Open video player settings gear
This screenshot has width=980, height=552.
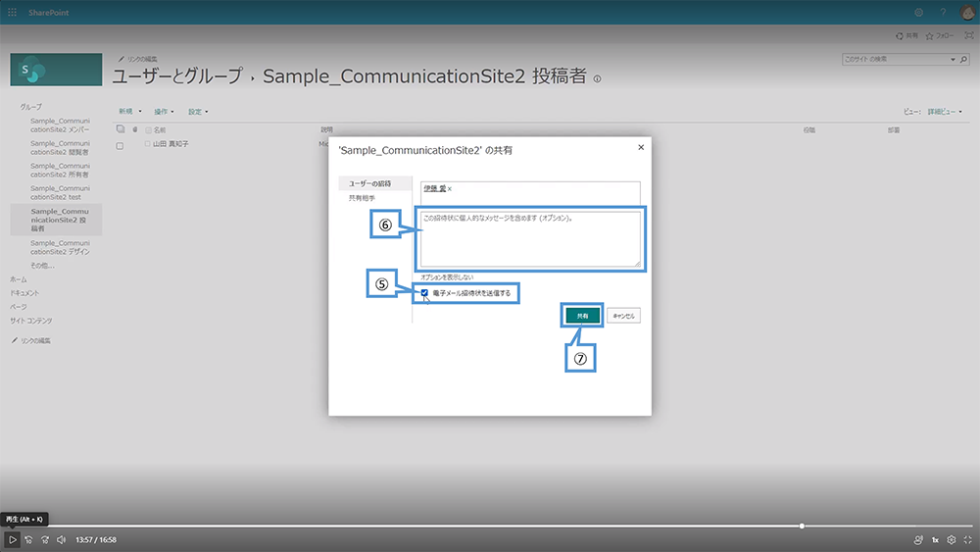[952, 539]
